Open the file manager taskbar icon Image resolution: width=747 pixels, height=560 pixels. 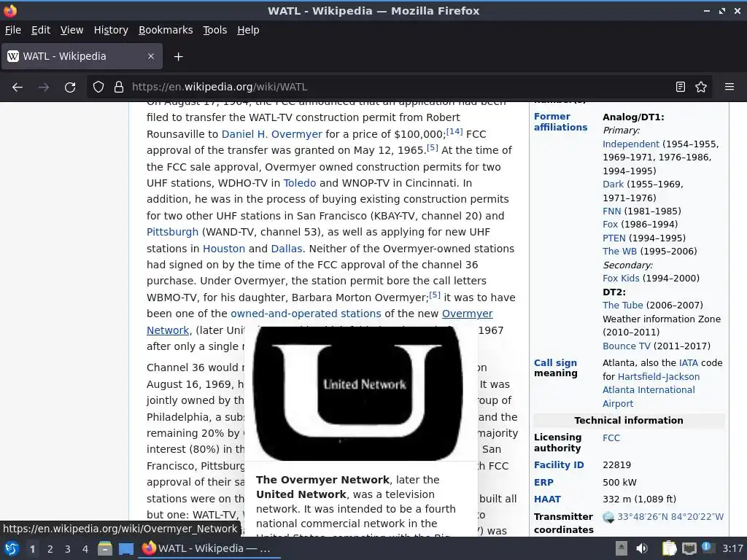point(105,548)
